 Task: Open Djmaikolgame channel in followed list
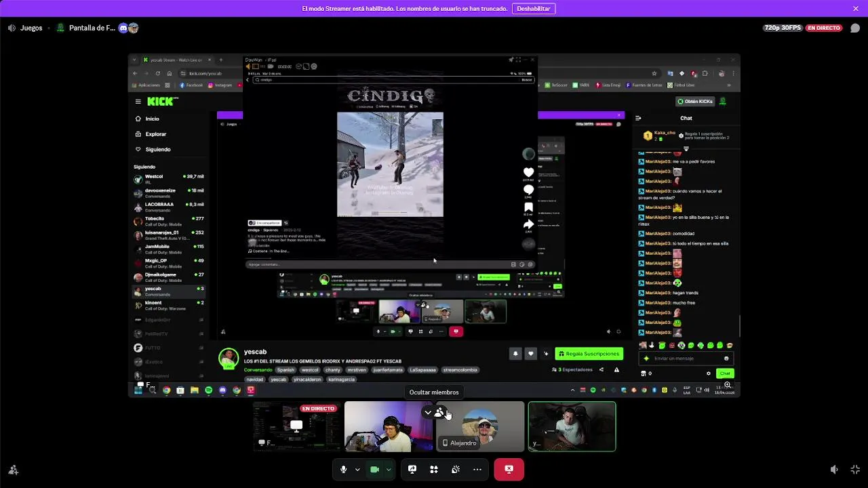[169, 277]
